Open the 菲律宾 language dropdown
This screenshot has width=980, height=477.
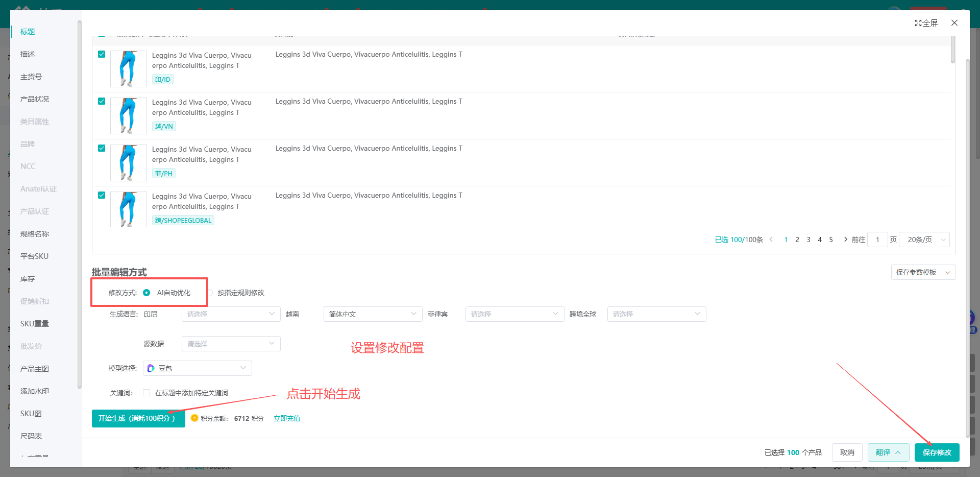[x=515, y=314]
